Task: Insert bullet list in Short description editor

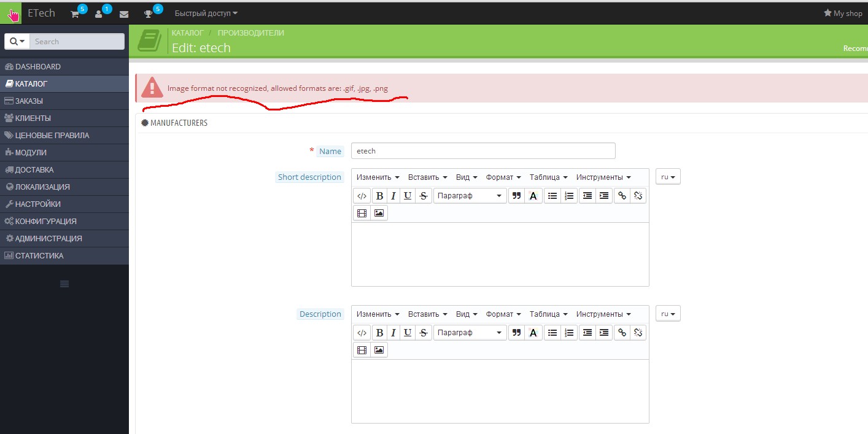Action: coord(552,196)
